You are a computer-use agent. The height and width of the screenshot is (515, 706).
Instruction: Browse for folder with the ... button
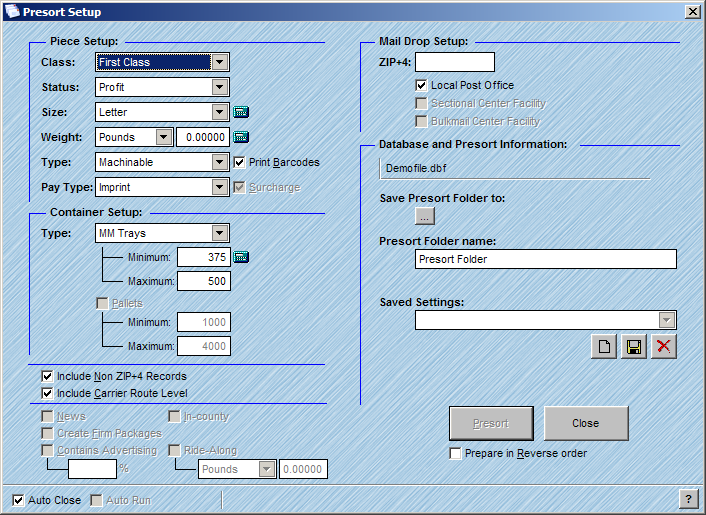point(425,216)
